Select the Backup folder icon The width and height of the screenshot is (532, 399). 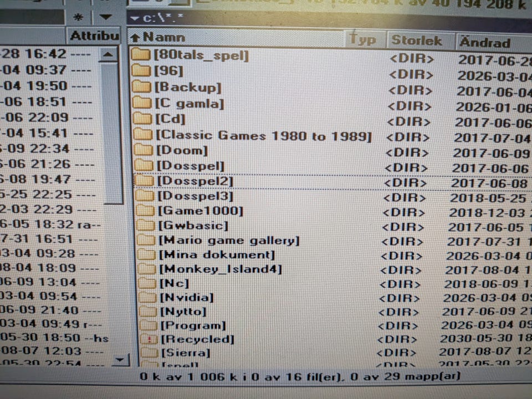tap(142, 86)
